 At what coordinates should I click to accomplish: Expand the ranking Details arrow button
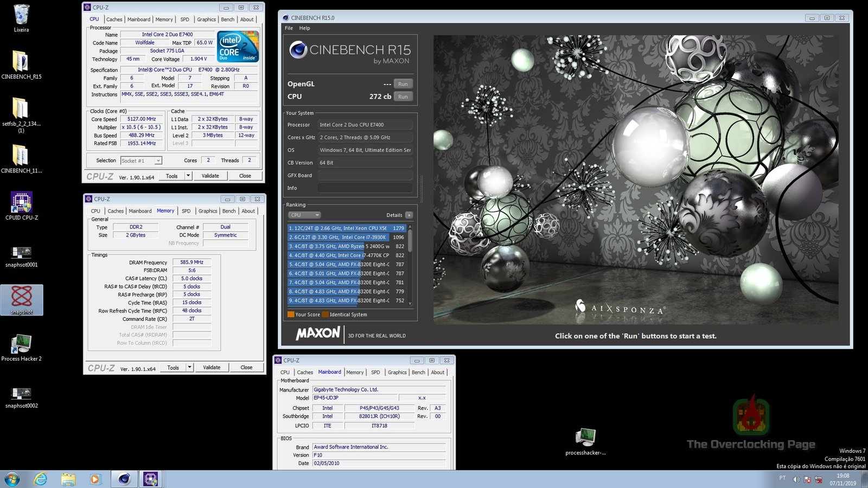[x=409, y=215]
